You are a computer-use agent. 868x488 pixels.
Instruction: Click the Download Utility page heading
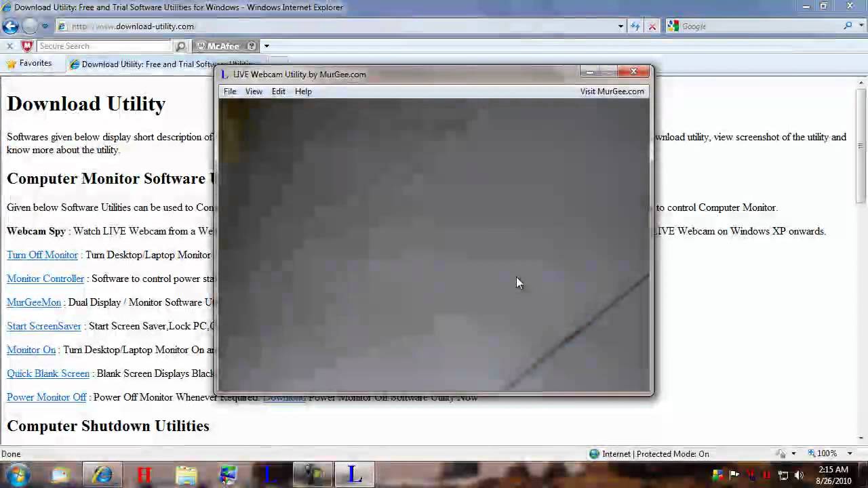(x=86, y=104)
